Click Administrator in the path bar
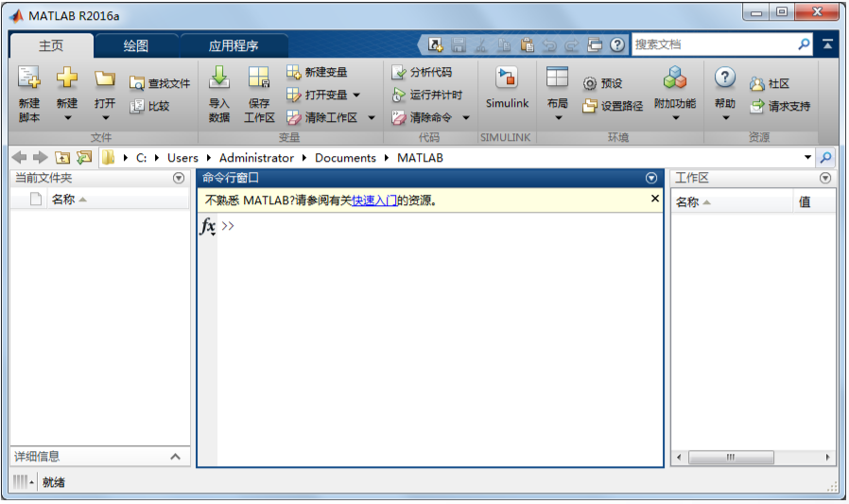Viewport: 849px width, 504px height. (x=256, y=158)
